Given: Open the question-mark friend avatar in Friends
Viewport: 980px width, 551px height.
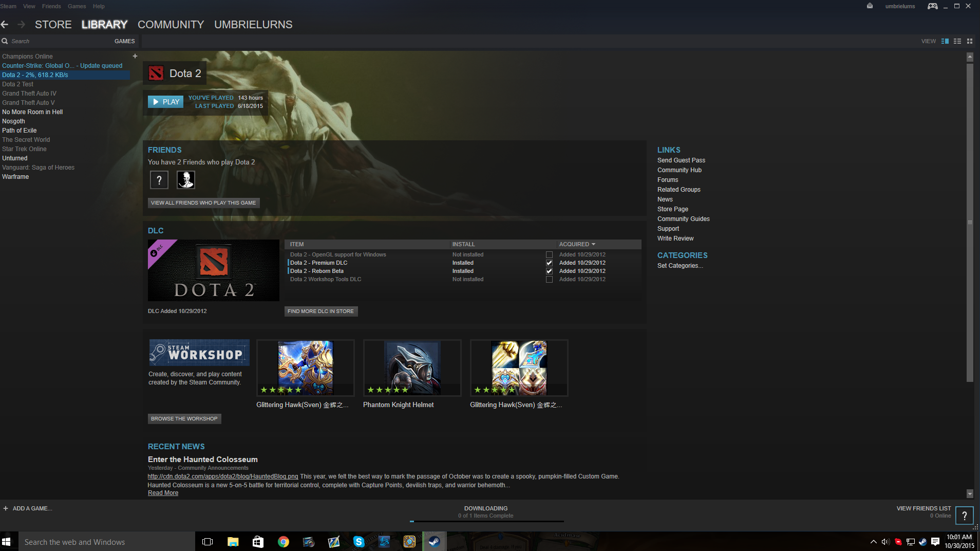Looking at the screenshot, I should (x=159, y=180).
